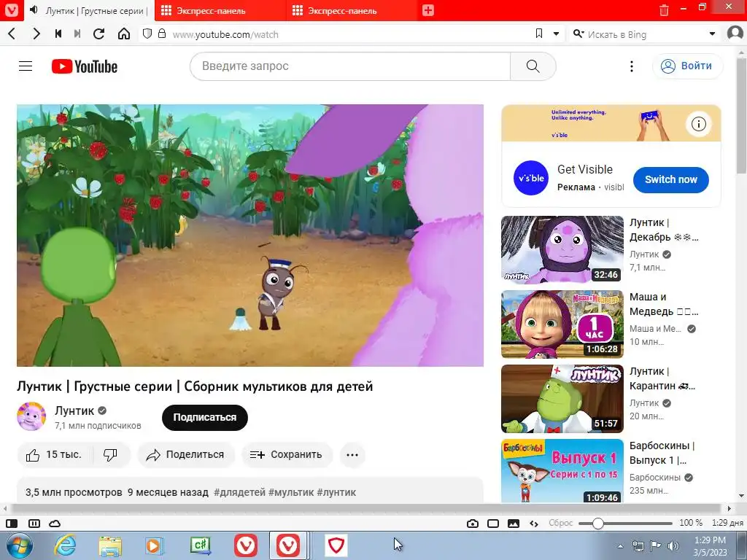Viewport: 747px width, 560px height.
Task: Adjust the page zoom slider
Action: coord(625,524)
